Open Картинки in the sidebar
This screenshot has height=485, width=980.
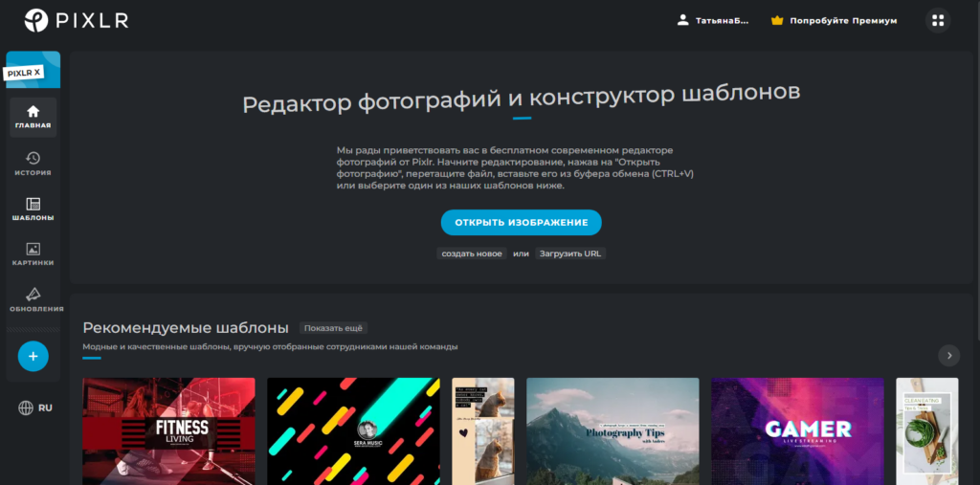(33, 254)
